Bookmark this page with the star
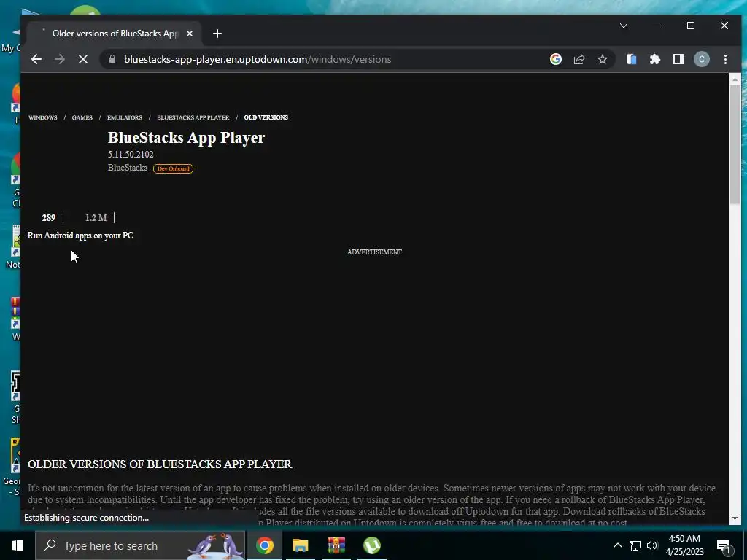This screenshot has height=560, width=747. pos(603,59)
